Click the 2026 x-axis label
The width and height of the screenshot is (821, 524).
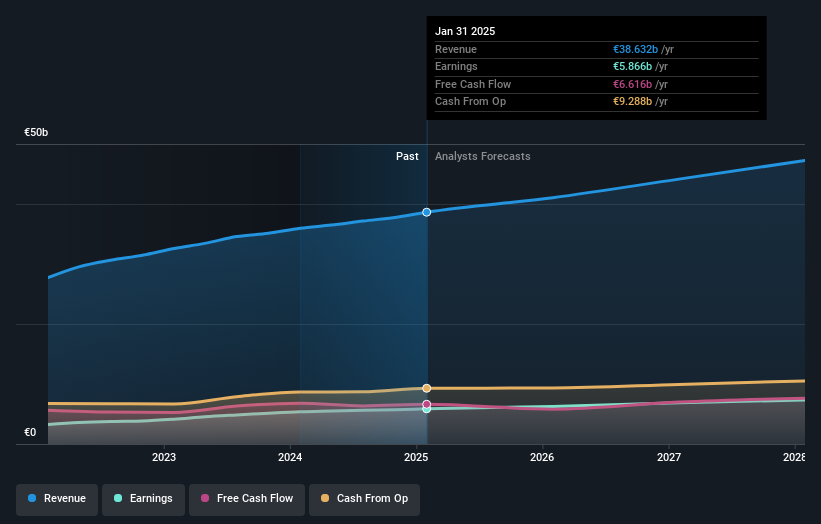point(542,457)
